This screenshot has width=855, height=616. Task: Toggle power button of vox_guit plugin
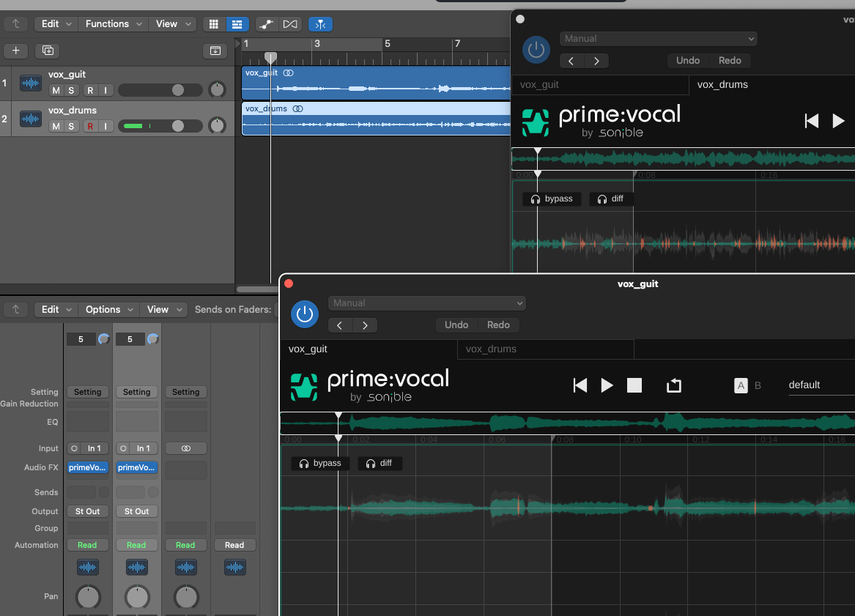click(305, 314)
